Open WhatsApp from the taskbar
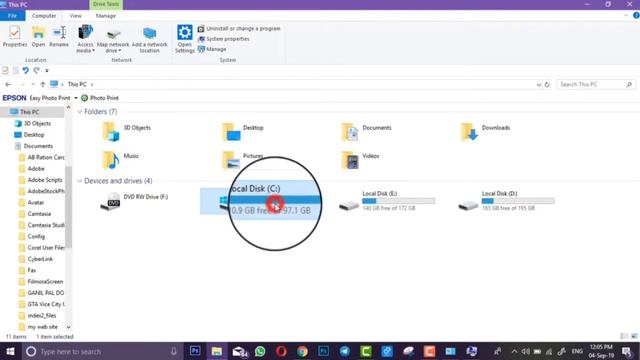This screenshot has width=640, height=360. click(x=260, y=351)
